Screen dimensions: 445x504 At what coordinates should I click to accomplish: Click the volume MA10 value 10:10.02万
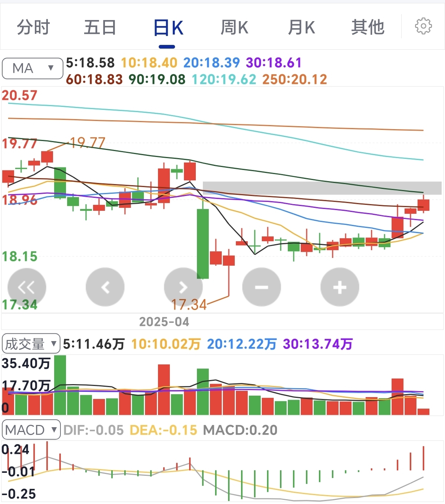[x=166, y=344]
